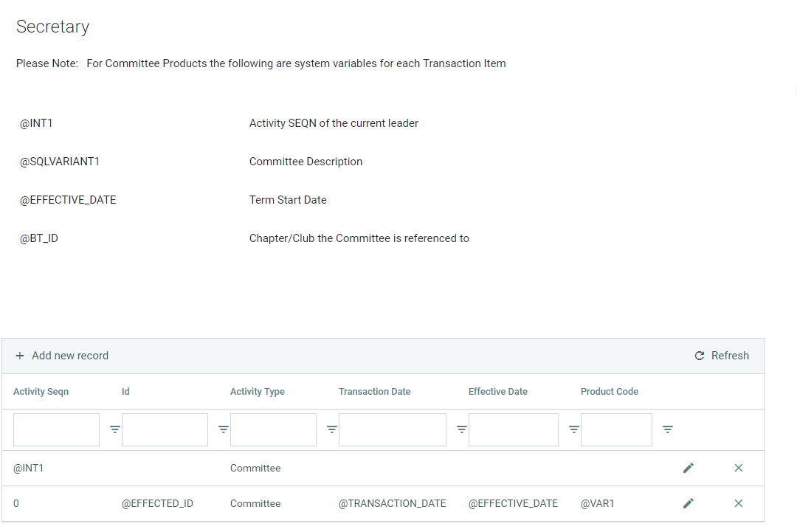This screenshot has width=797, height=532.
Task: Focus the Id filter text box
Action: coord(165,429)
